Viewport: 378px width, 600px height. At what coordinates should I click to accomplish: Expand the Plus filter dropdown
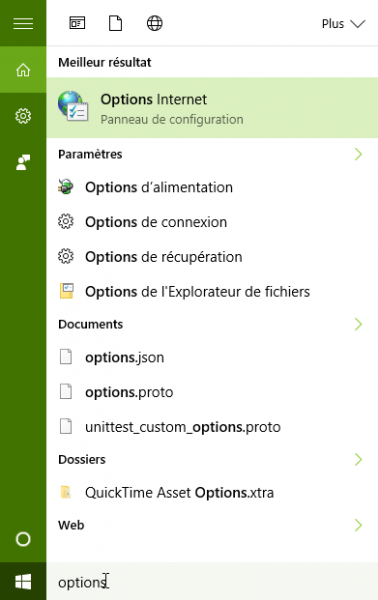click(x=343, y=24)
